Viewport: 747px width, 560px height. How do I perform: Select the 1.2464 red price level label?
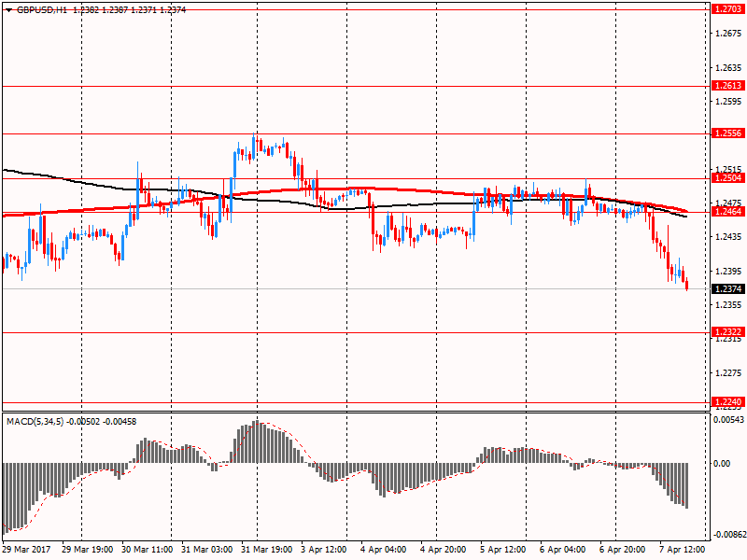pyautogui.click(x=728, y=212)
